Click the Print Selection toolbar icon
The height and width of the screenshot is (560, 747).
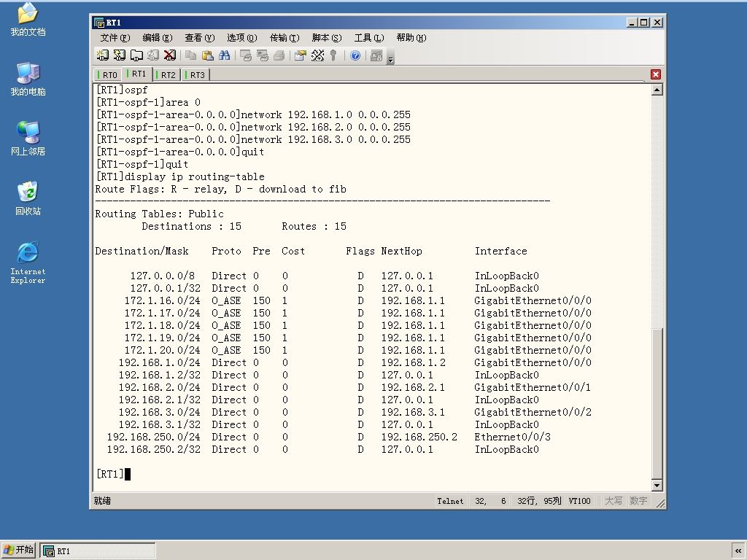(263, 55)
